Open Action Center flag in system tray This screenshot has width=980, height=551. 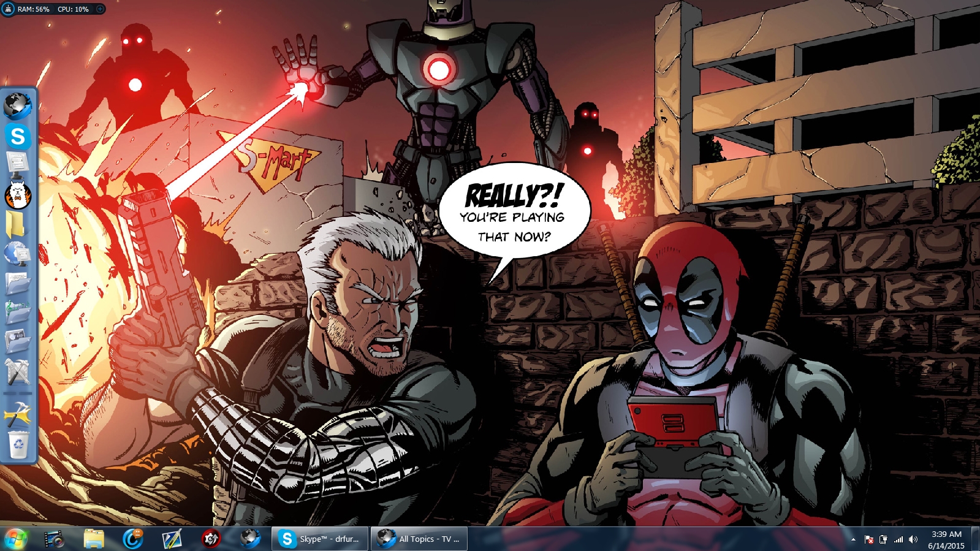coord(868,539)
